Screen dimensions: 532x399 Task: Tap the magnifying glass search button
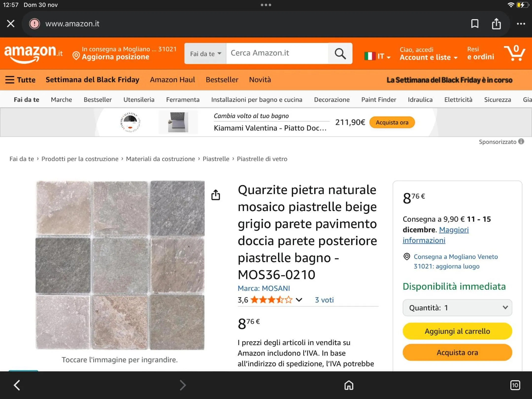click(340, 53)
